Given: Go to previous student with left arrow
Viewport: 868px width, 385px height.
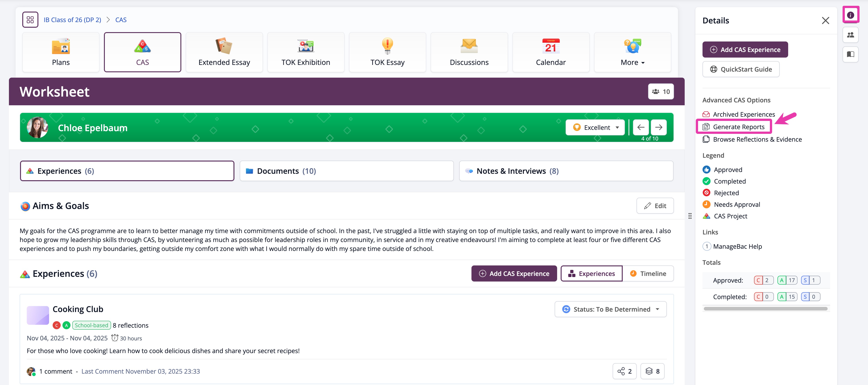Looking at the screenshot, I should 641,127.
